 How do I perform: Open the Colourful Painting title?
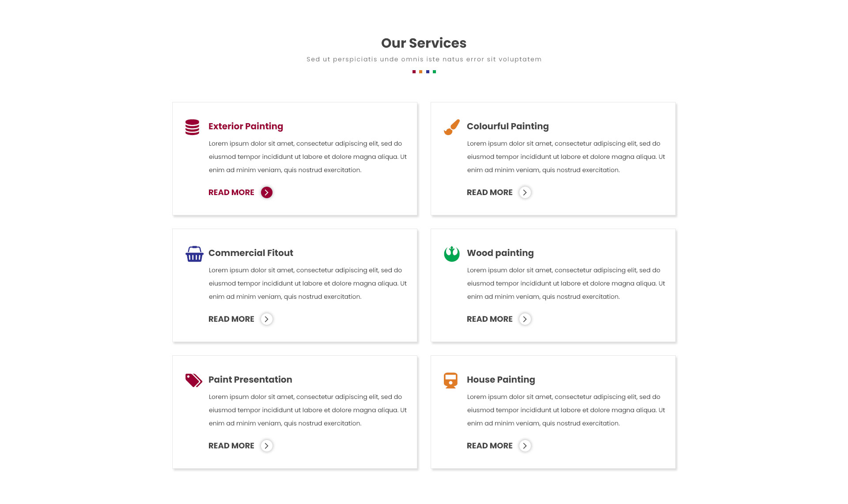pos(507,126)
